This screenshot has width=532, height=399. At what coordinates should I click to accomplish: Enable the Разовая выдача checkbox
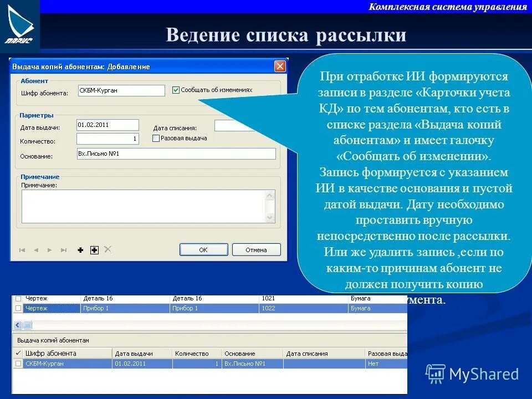[x=155, y=138]
